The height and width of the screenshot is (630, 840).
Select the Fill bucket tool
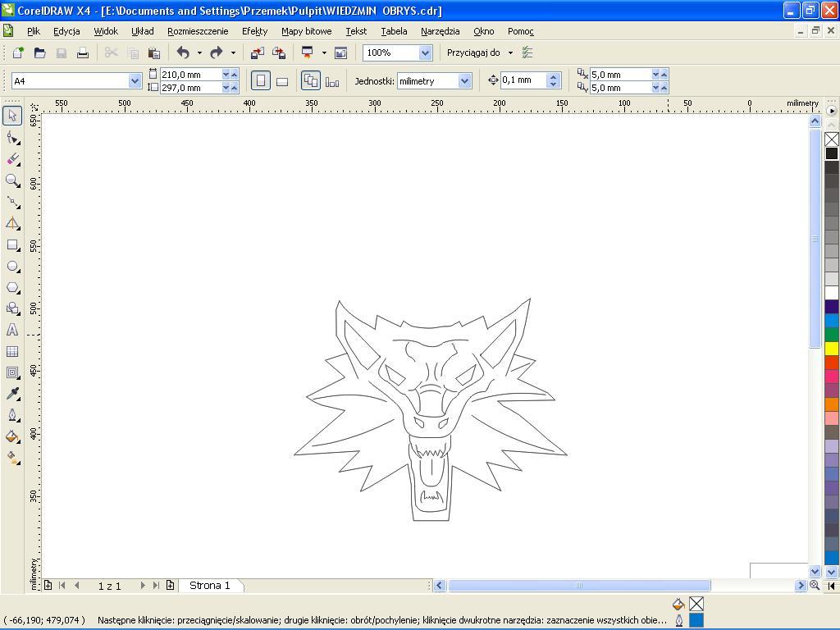[12, 436]
